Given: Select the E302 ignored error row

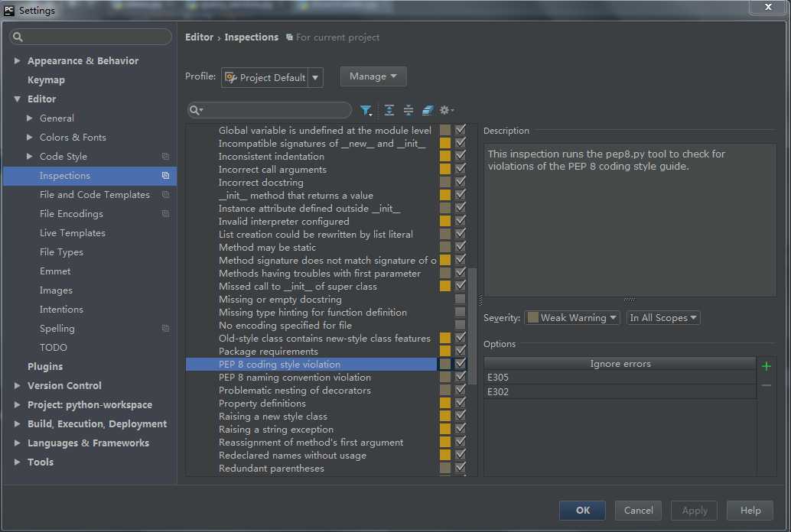Looking at the screenshot, I should (620, 392).
